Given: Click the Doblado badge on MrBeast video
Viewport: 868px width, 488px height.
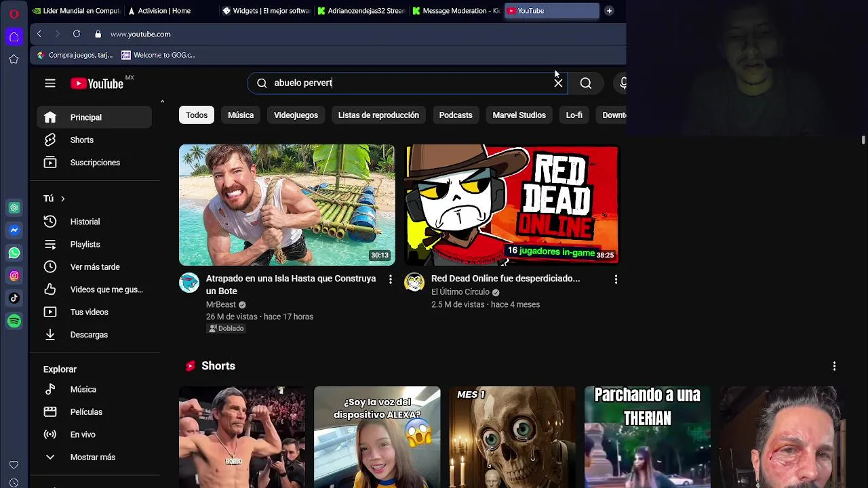Looking at the screenshot, I should [x=226, y=329].
